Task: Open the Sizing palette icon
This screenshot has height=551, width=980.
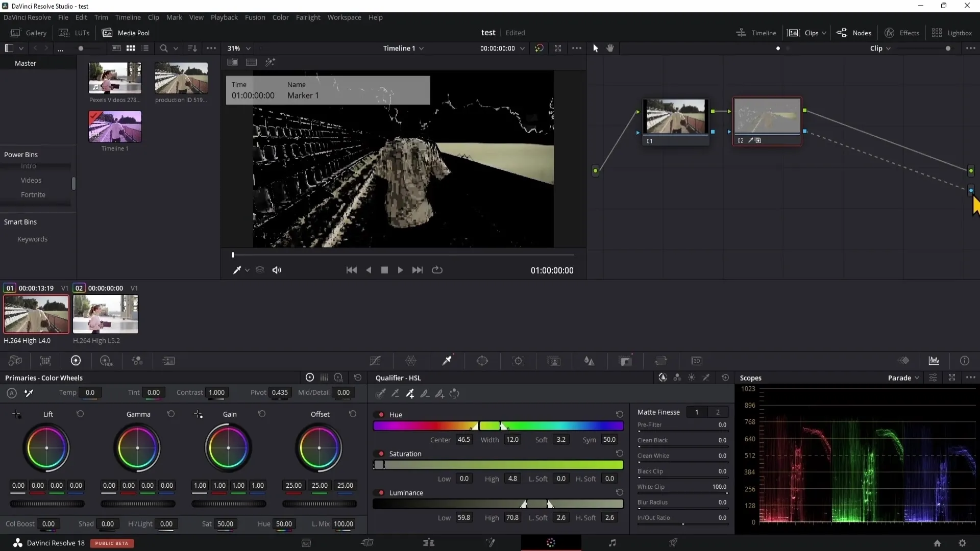Action: click(661, 361)
